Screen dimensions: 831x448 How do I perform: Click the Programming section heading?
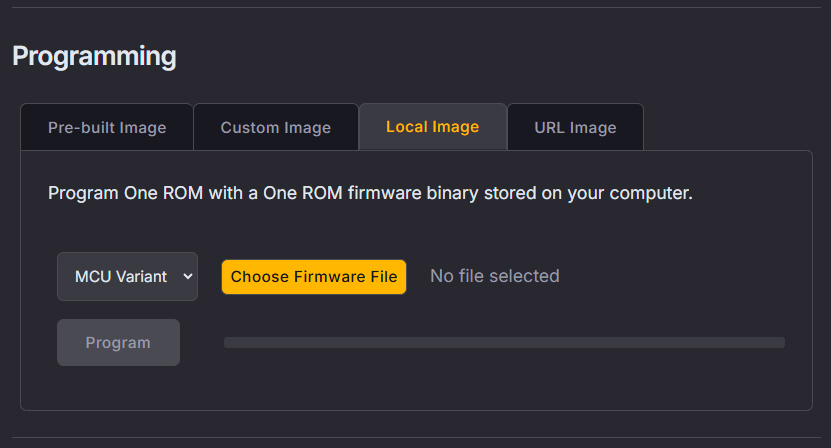pyautogui.click(x=94, y=56)
